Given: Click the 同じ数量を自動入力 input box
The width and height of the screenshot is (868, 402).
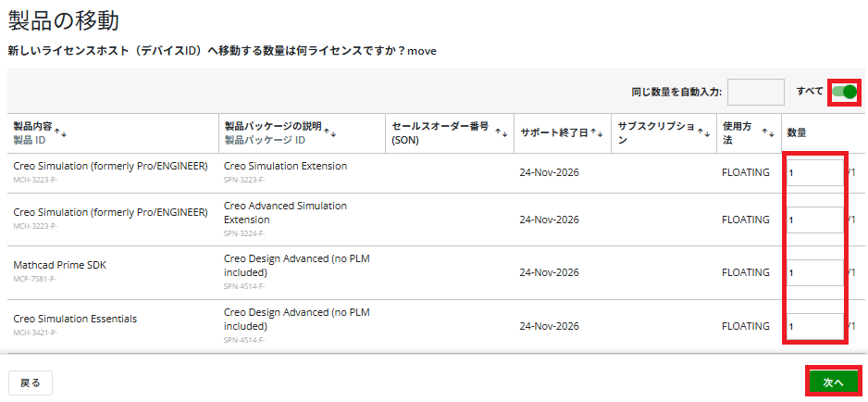Looking at the screenshot, I should tap(755, 92).
